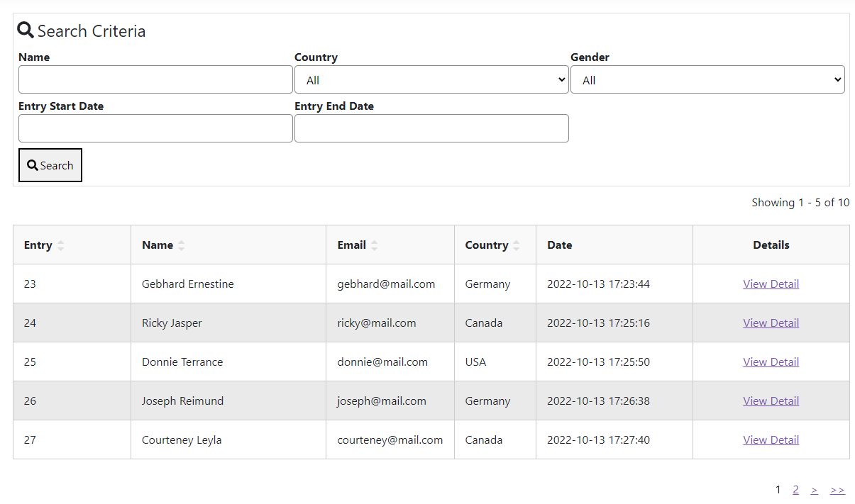The image size is (855, 504).
Task: Open the Gender dropdown filter
Action: (x=707, y=79)
